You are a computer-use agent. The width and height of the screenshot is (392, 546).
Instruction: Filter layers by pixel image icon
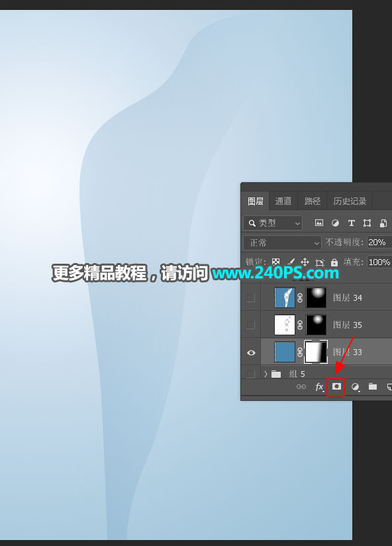click(319, 223)
